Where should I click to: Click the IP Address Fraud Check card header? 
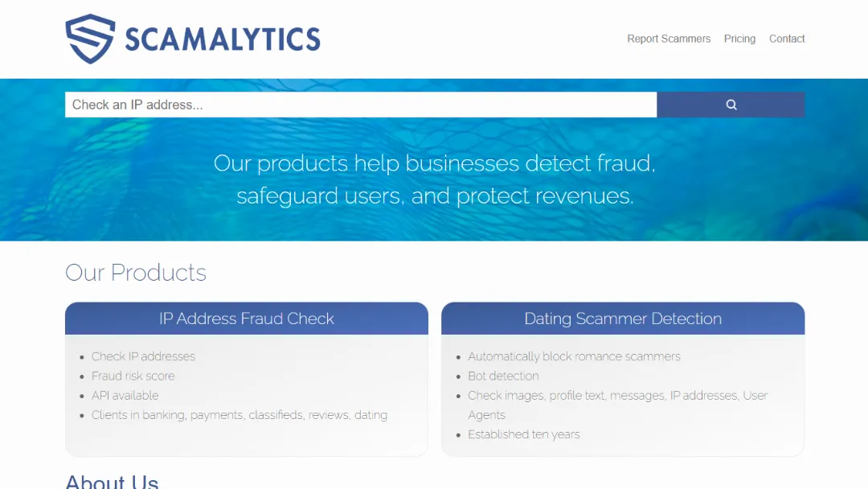[246, 318]
